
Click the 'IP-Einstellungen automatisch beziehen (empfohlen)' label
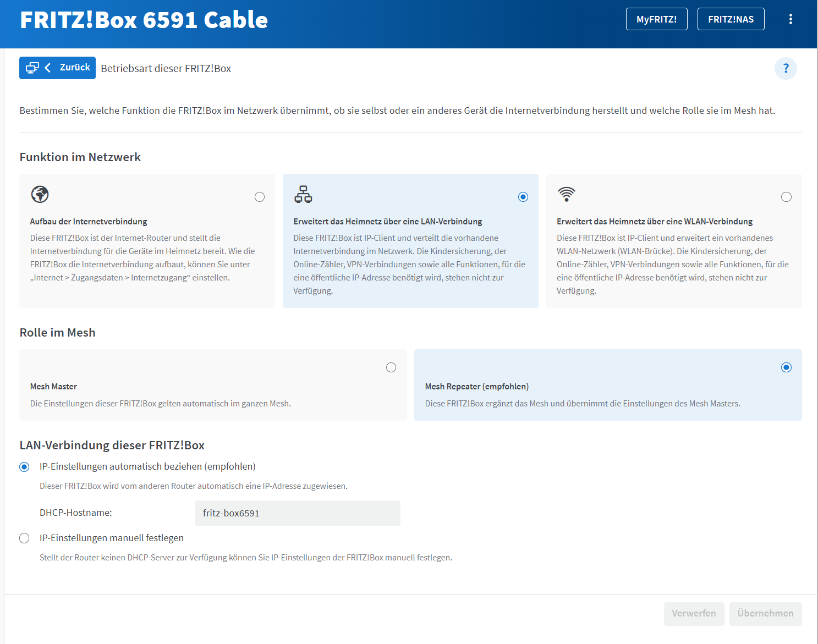pyautogui.click(x=147, y=466)
